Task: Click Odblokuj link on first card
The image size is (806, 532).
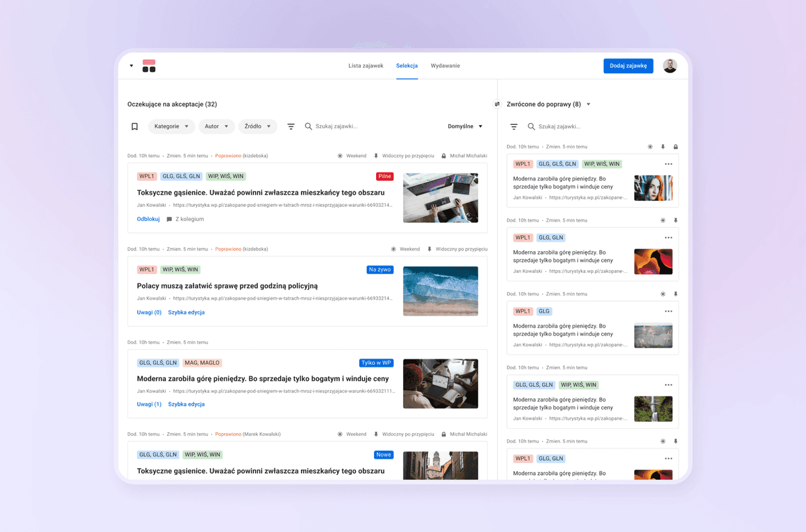Action: pyautogui.click(x=148, y=219)
